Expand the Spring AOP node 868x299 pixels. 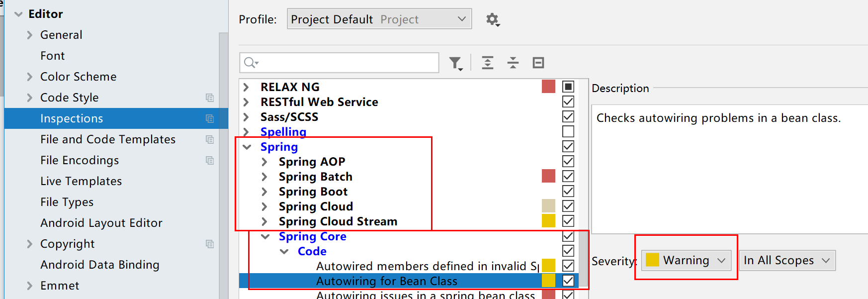pos(264,162)
